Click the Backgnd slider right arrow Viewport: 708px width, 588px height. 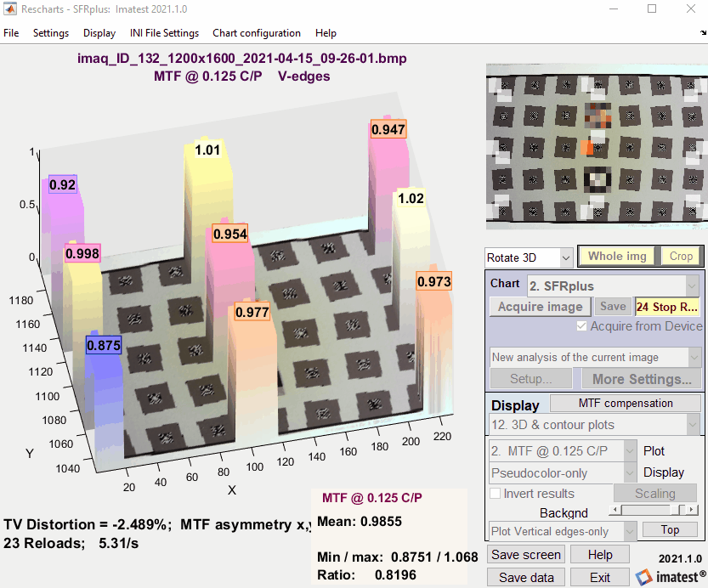692,510
